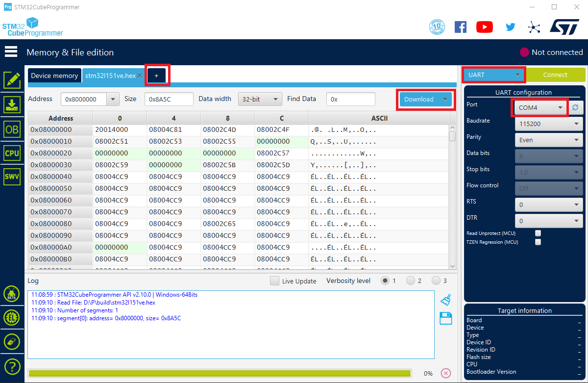Open the beta features bug icon

12,294
